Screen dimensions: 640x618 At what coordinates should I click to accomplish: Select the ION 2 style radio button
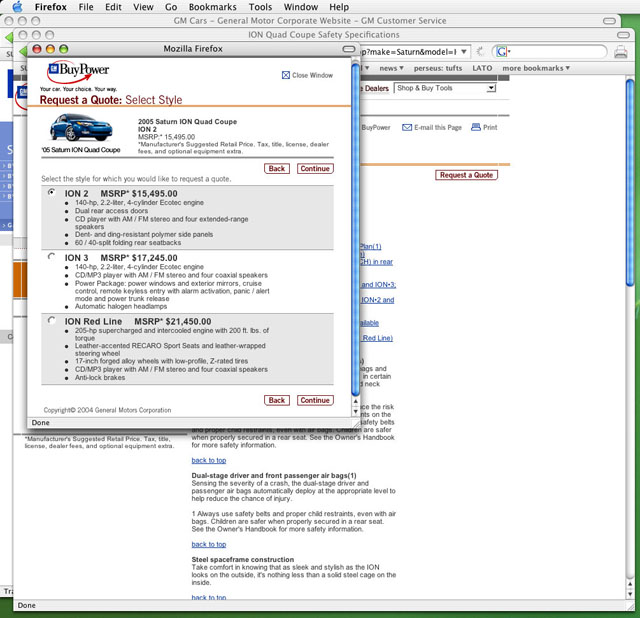pos(51,192)
